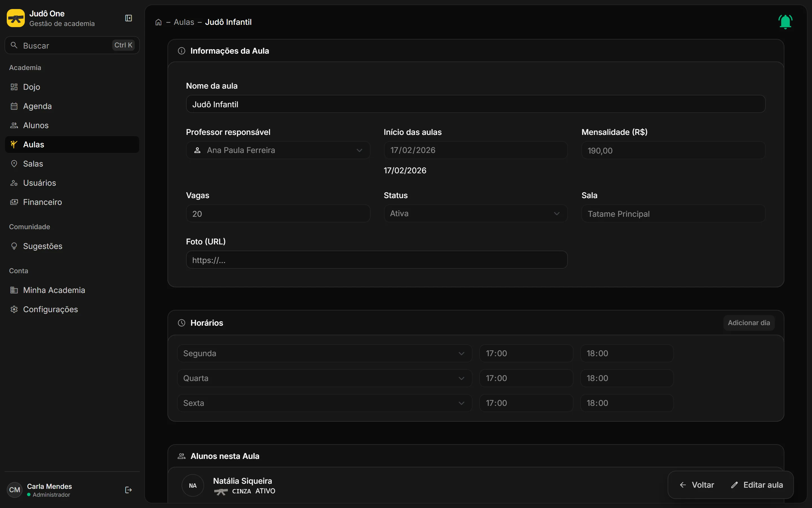
Task: Click the Mensalidade field showing 190,00
Action: click(673, 150)
